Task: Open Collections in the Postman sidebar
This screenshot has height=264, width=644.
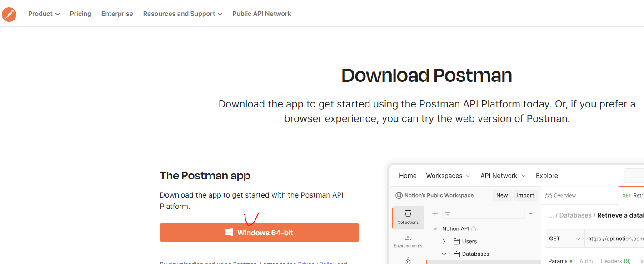Action: coord(408,217)
